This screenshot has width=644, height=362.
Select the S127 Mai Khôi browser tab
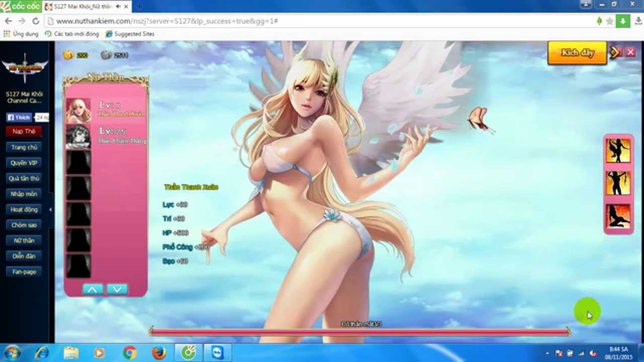83,7
